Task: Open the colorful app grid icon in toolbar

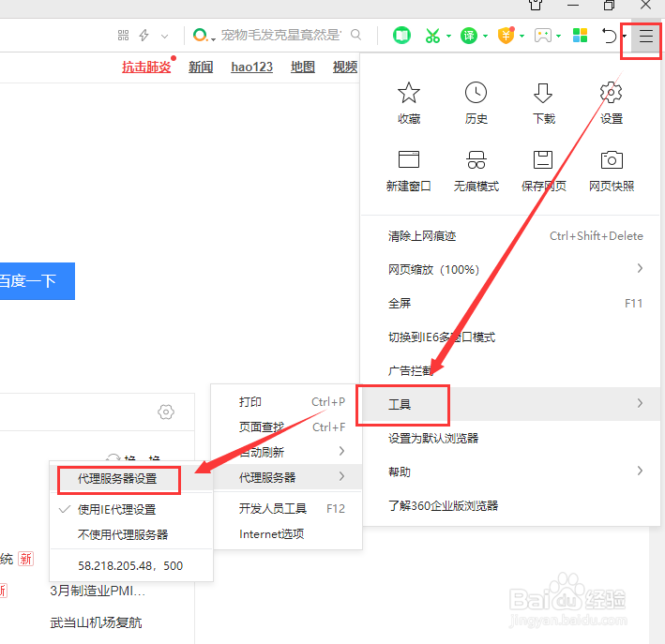Action: click(580, 36)
